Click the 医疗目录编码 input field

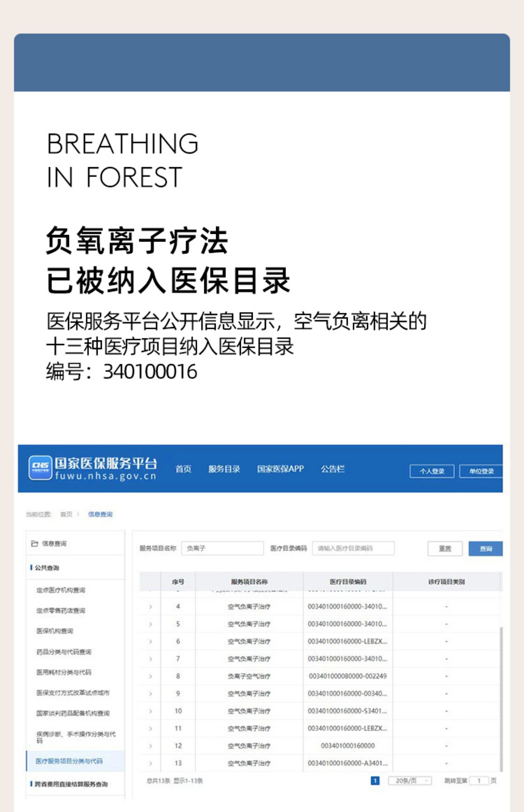(x=353, y=548)
